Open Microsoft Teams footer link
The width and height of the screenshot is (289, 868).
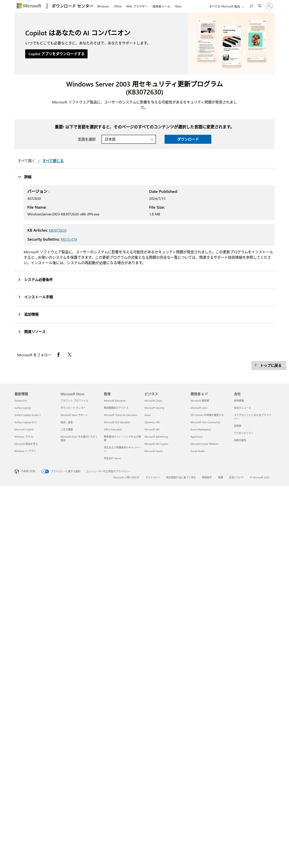tap(154, 451)
